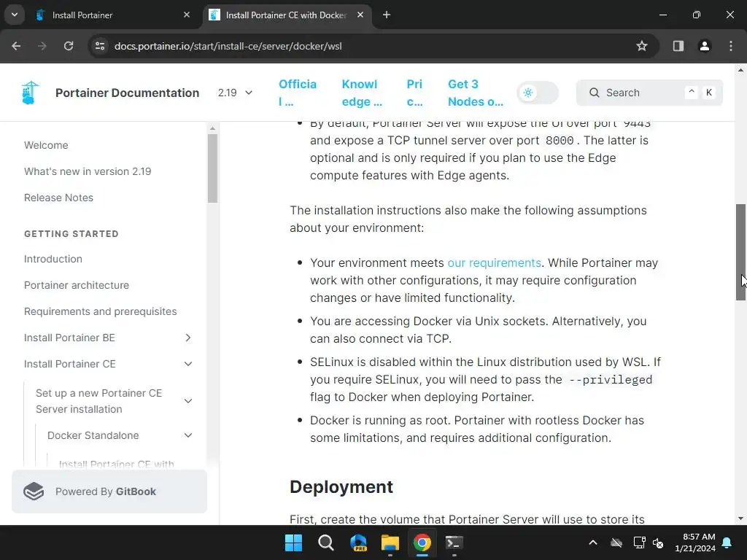The width and height of the screenshot is (747, 560).
Task: Open Install Portainer BE sidebar page
Action: (x=69, y=338)
